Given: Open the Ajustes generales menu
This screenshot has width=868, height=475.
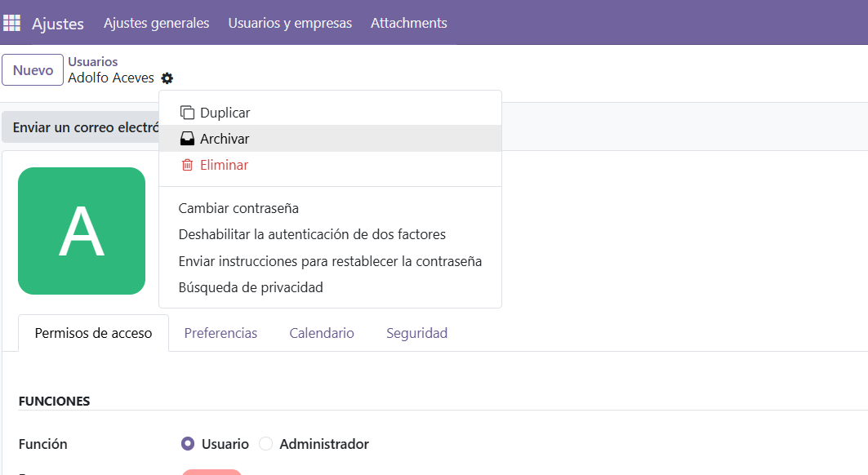Looking at the screenshot, I should (x=156, y=23).
